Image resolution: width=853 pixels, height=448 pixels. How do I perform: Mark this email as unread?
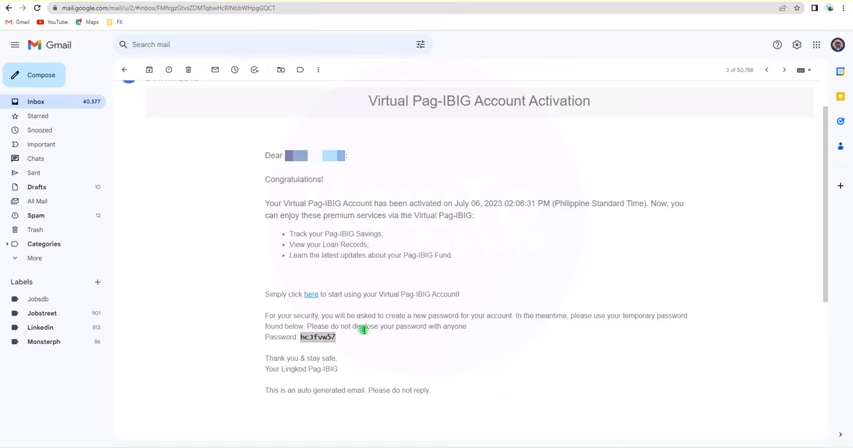(x=215, y=70)
